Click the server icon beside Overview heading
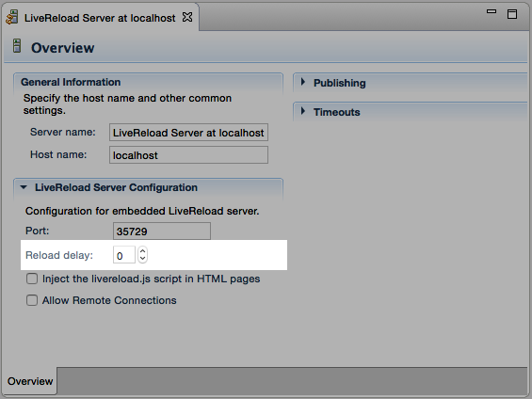Screen dimensions: 532x399 (17, 46)
